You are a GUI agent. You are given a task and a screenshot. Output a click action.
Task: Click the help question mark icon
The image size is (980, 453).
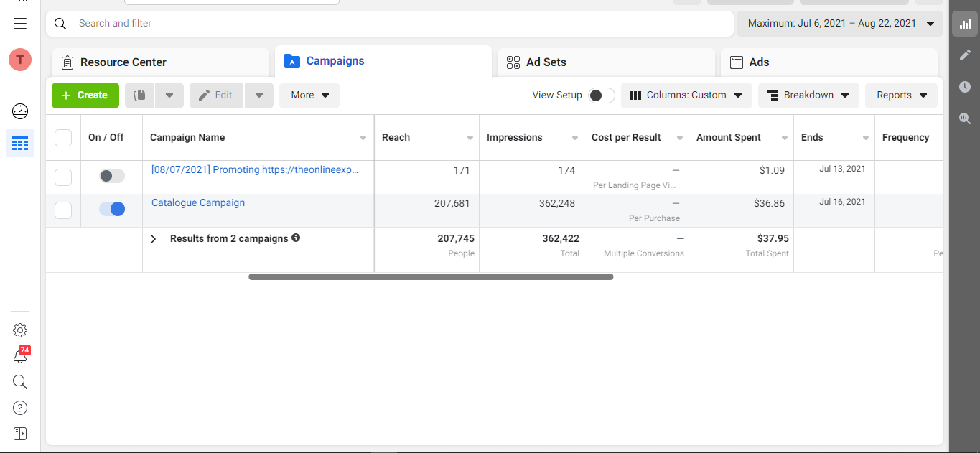pos(20,408)
